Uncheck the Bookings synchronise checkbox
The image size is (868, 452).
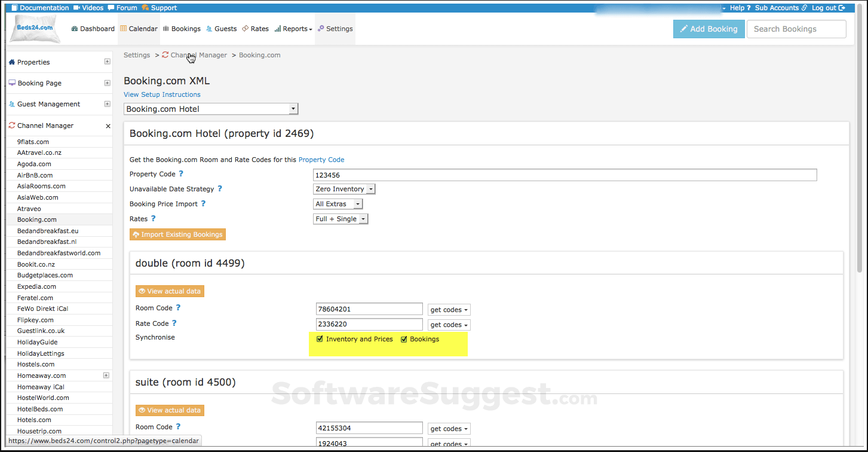pyautogui.click(x=404, y=339)
